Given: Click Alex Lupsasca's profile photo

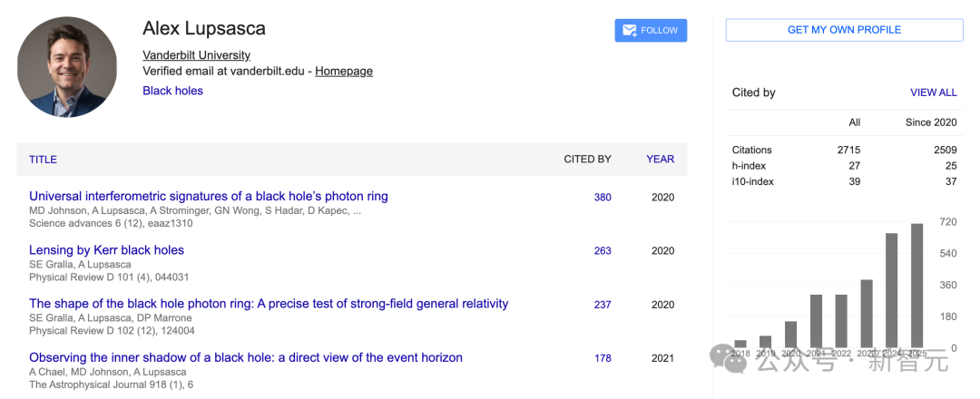Looking at the screenshot, I should pyautogui.click(x=67, y=66).
